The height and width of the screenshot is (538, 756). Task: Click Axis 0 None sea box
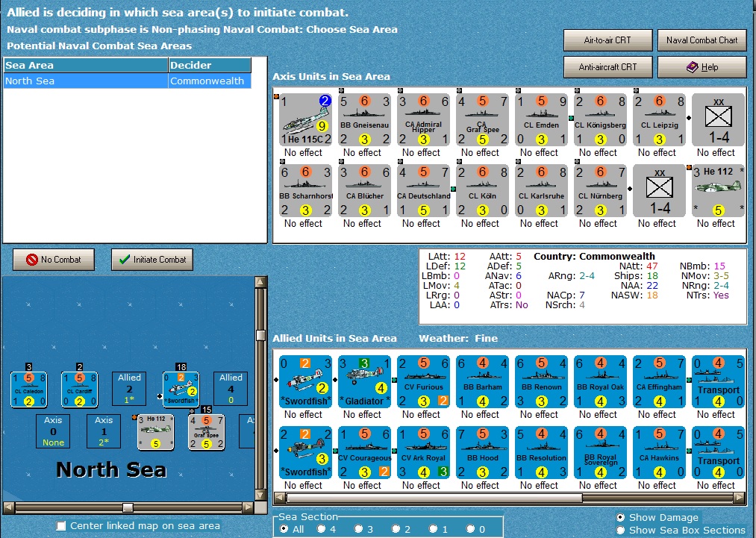pyautogui.click(x=53, y=431)
